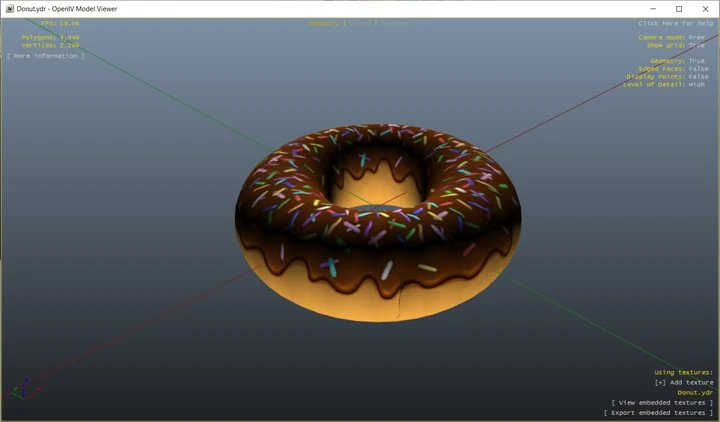Click the Donut.ydr window title text
The width and height of the screenshot is (720, 422).
[x=67, y=9]
